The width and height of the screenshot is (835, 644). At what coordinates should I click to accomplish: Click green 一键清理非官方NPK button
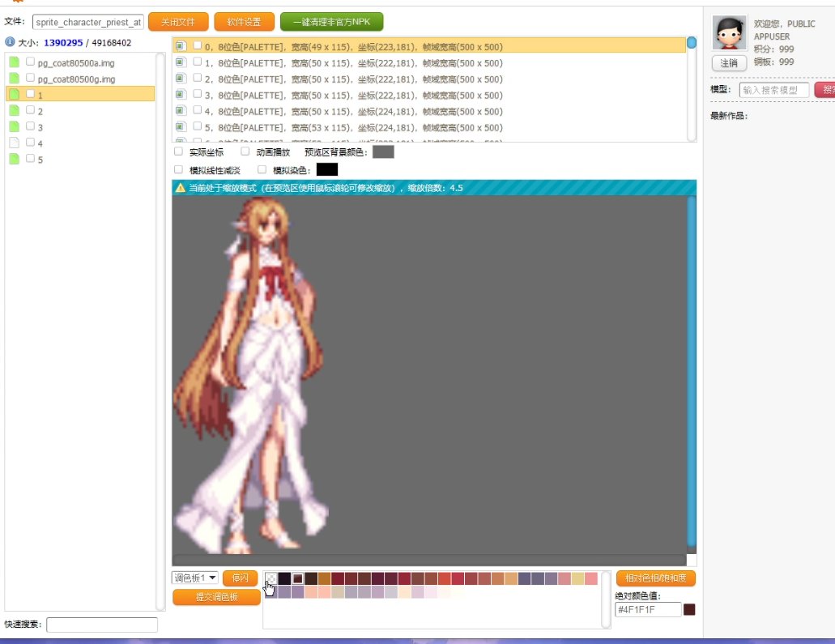332,22
